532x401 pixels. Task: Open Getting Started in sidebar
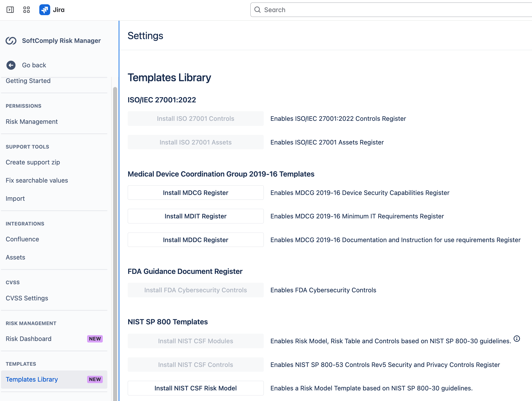[x=28, y=81]
